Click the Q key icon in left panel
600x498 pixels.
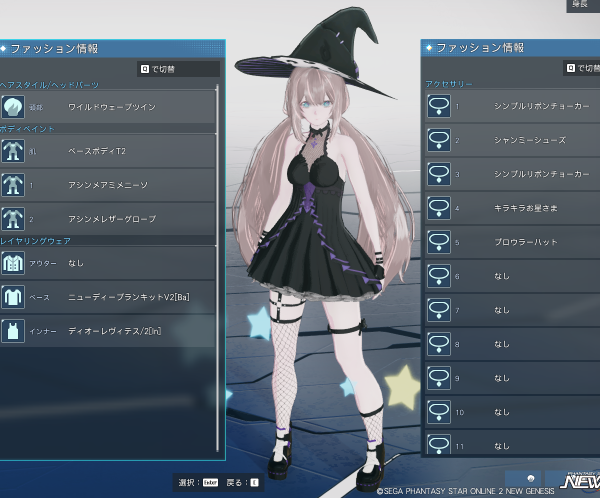click(145, 69)
